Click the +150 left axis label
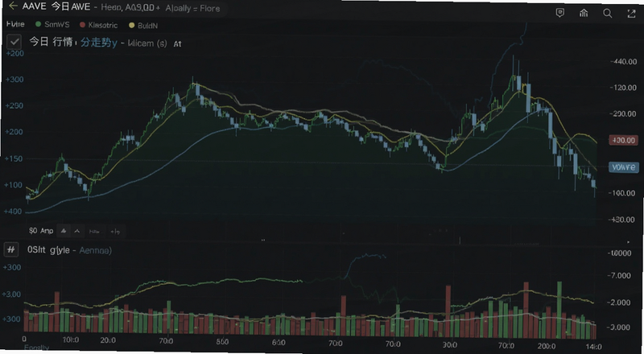The image size is (644, 354). point(13,158)
